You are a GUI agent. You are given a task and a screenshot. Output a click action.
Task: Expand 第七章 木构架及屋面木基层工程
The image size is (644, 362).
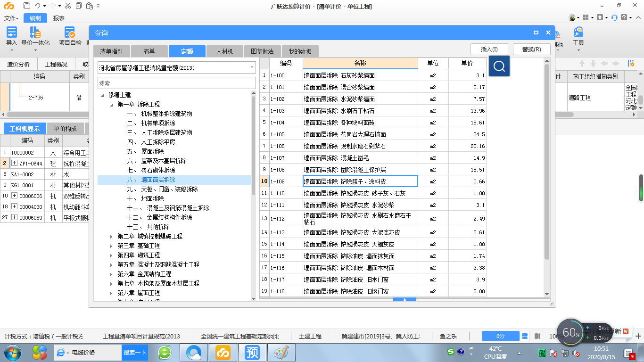(x=112, y=283)
